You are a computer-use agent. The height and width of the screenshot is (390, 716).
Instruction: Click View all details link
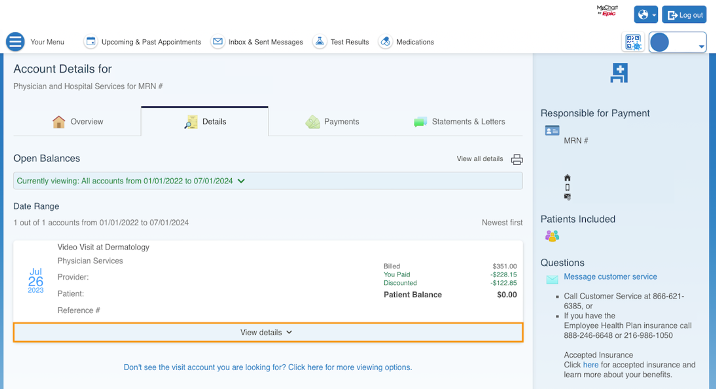(479, 159)
